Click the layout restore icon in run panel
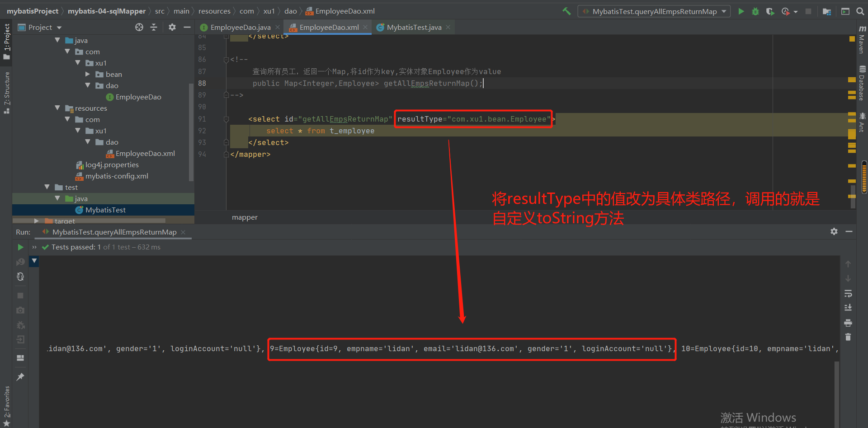 pos(20,358)
